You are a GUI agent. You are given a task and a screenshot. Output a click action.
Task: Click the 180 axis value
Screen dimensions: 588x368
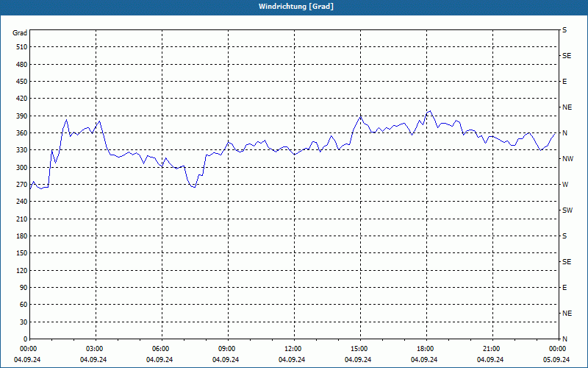(x=22, y=236)
